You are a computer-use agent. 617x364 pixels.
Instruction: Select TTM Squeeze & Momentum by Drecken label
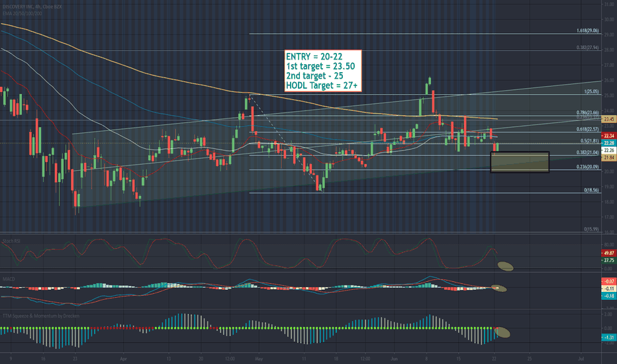pyautogui.click(x=41, y=316)
